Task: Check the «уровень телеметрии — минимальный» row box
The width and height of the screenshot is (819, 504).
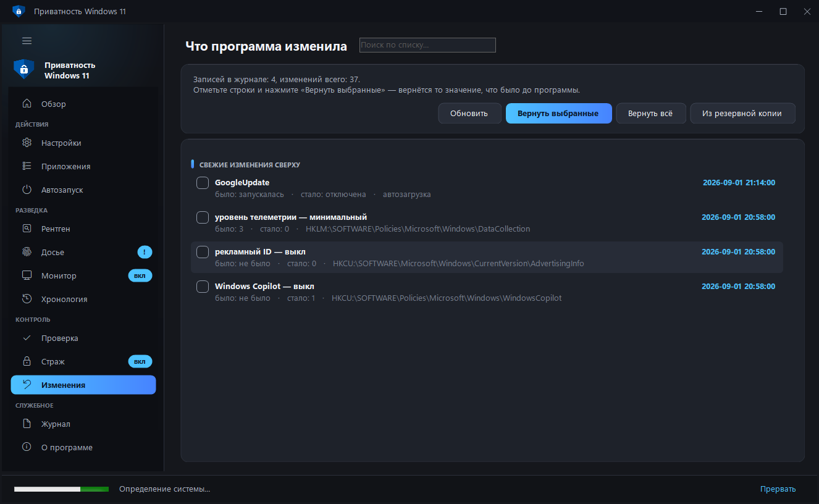Action: click(203, 217)
